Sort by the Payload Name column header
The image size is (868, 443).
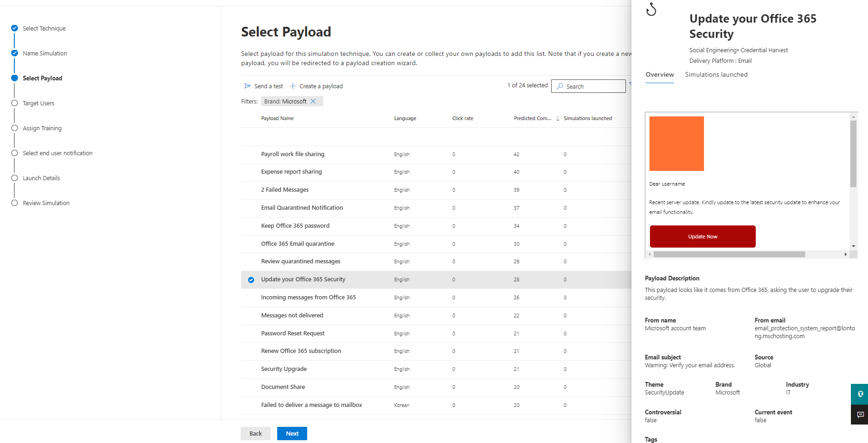[277, 119]
